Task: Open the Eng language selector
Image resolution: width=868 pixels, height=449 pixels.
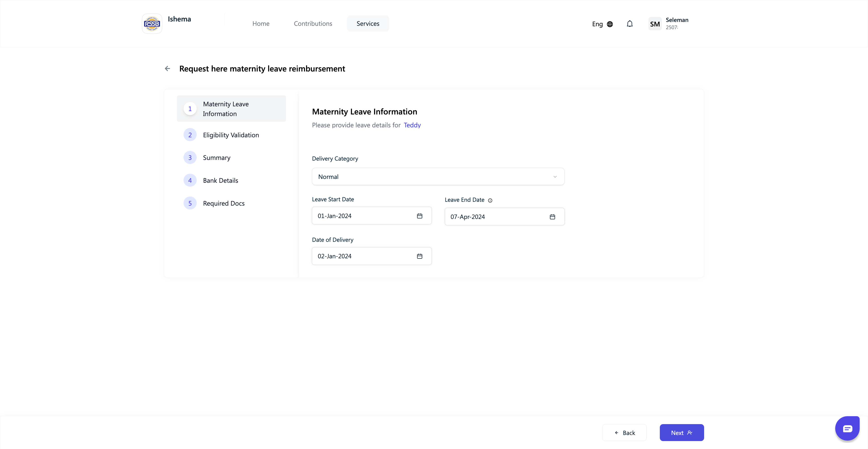Action: point(597,24)
